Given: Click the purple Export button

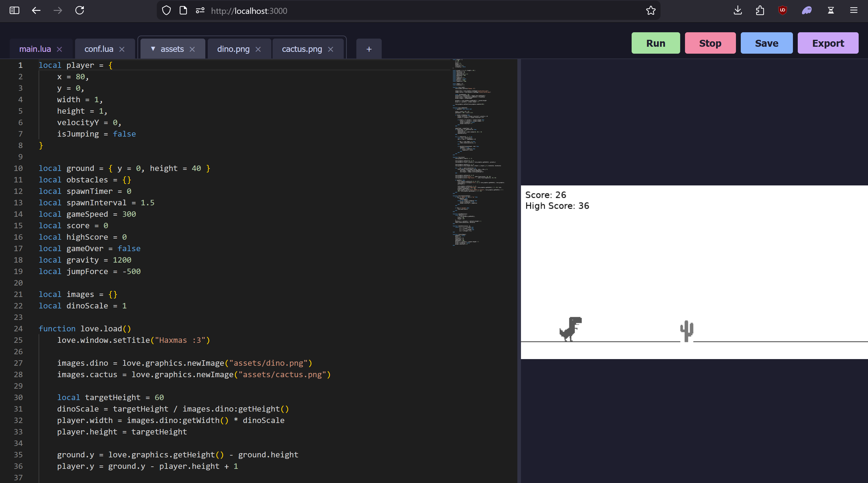Looking at the screenshot, I should click(x=828, y=43).
